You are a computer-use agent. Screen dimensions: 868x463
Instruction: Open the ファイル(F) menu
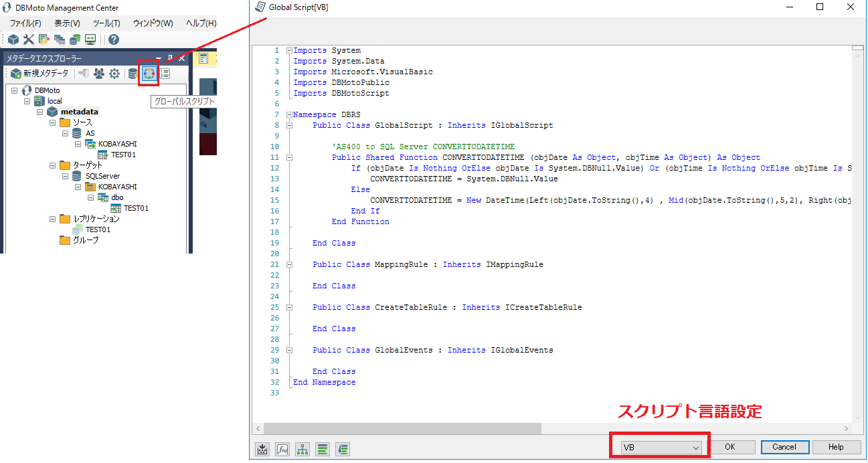tap(25, 23)
